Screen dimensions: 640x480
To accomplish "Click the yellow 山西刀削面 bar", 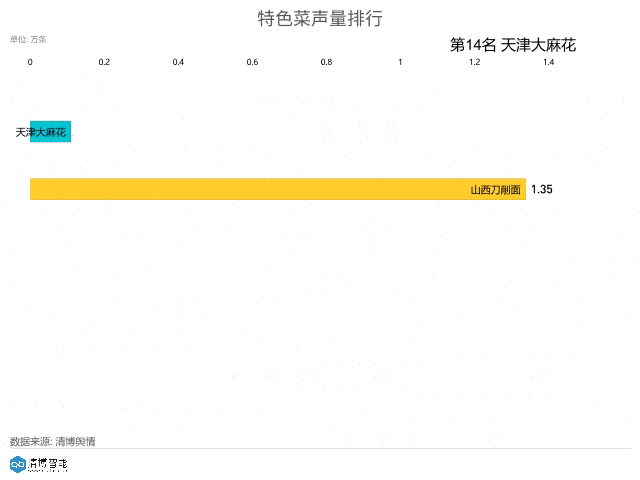I will coord(278,189).
